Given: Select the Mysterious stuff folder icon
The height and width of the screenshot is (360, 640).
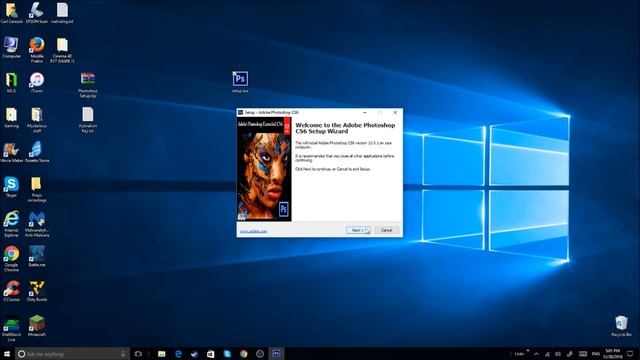Looking at the screenshot, I should [x=37, y=120].
